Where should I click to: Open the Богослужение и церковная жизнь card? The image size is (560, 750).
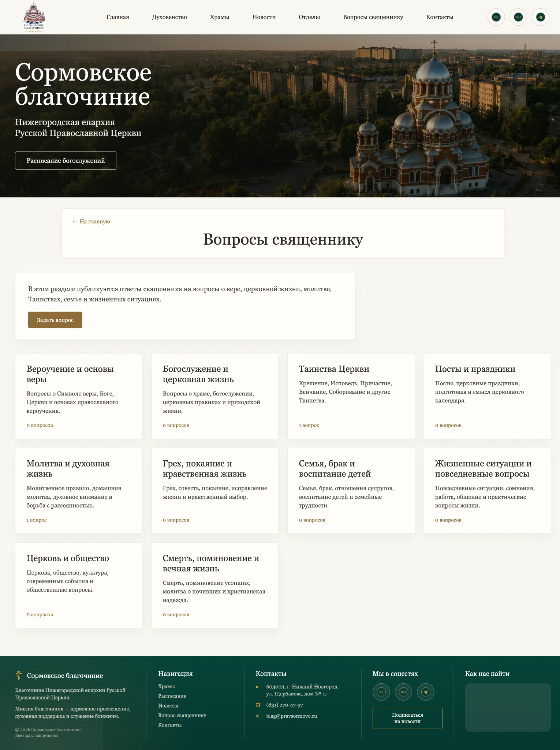pos(215,396)
